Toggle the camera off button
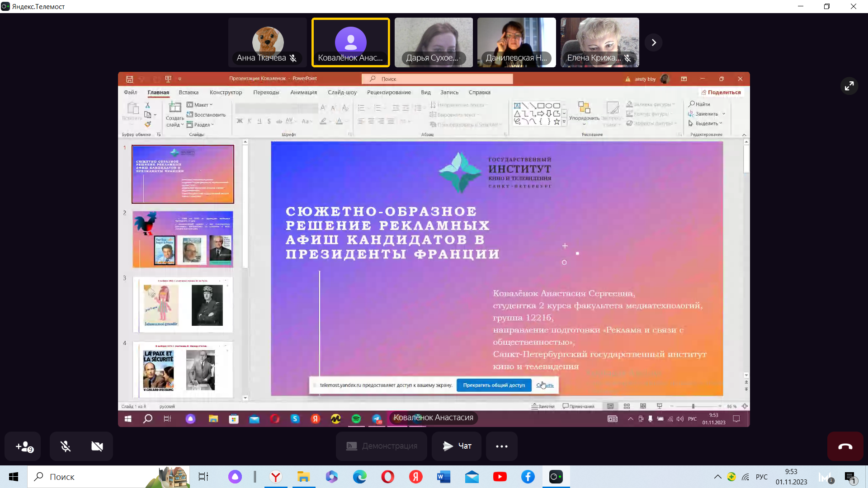Image resolution: width=868 pixels, height=488 pixels. [97, 446]
